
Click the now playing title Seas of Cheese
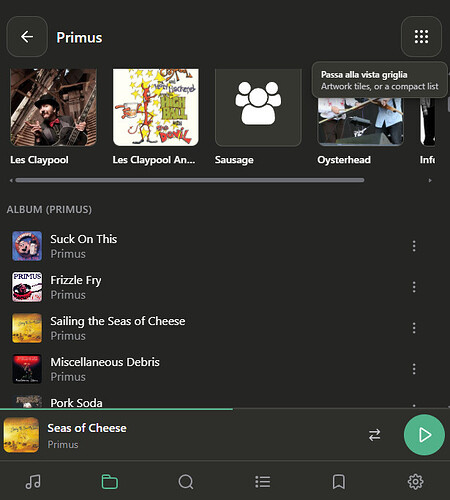pos(87,428)
